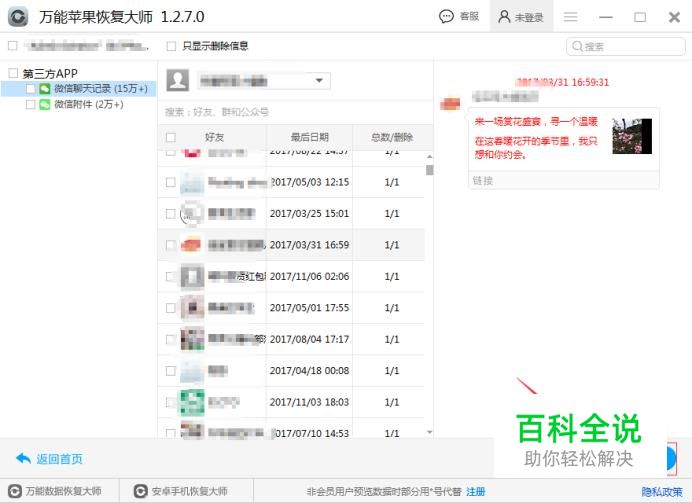Click the 总数/删除 column header
Image resolution: width=692 pixels, height=503 pixels.
(392, 137)
